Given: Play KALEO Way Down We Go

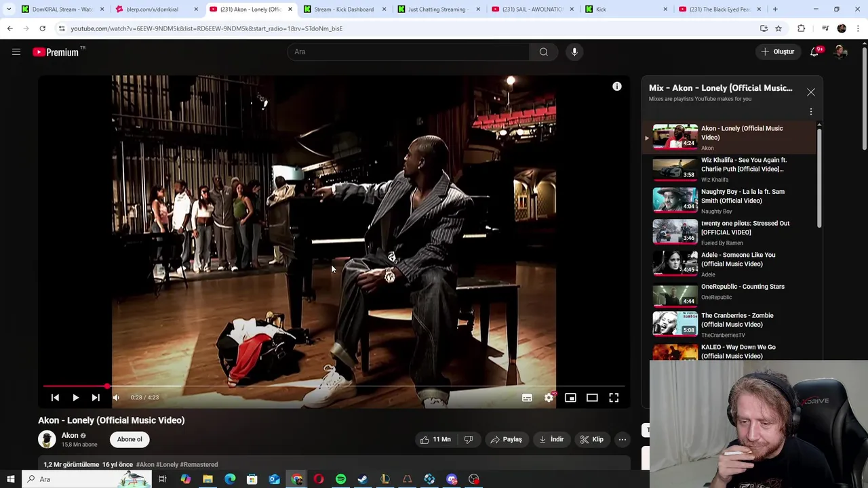Looking at the screenshot, I should tap(729, 351).
